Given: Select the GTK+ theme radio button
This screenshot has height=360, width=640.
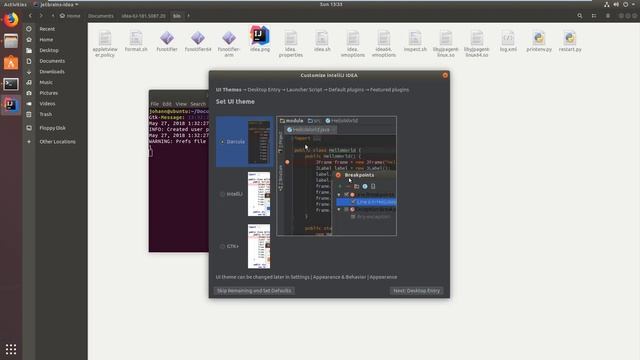Looking at the screenshot, I should 222,247.
